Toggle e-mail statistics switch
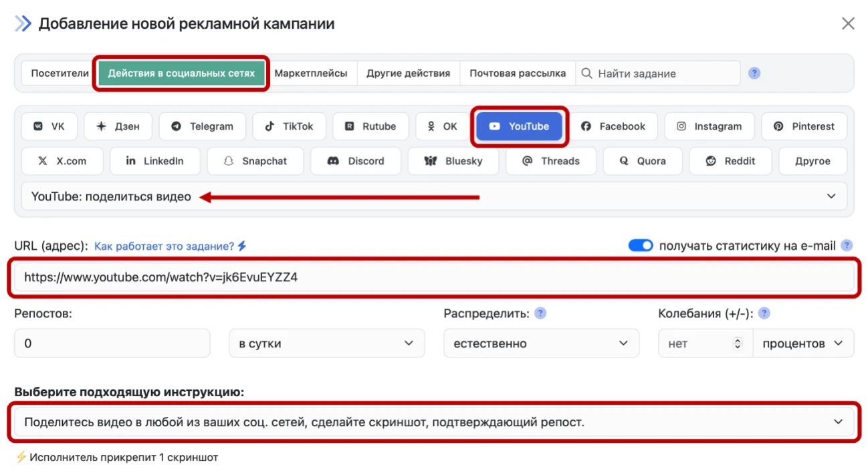This screenshot has height=473, width=868. point(640,246)
